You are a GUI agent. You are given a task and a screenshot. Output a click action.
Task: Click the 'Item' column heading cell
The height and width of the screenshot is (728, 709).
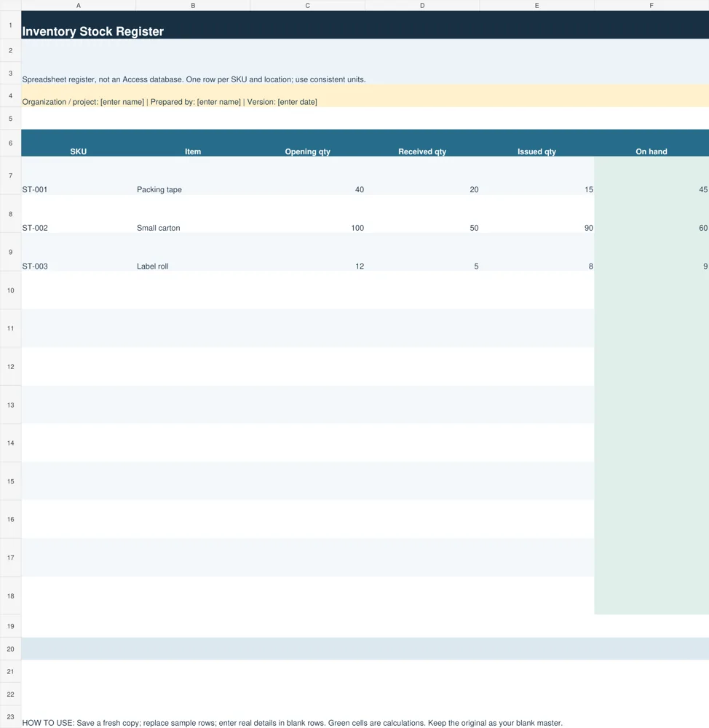pos(193,143)
